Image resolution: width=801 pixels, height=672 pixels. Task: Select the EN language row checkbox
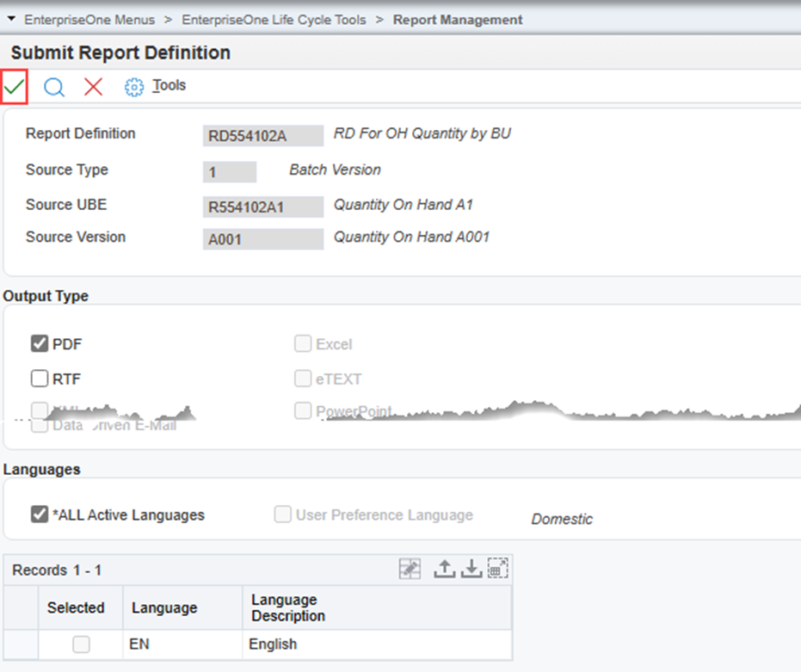(81, 644)
